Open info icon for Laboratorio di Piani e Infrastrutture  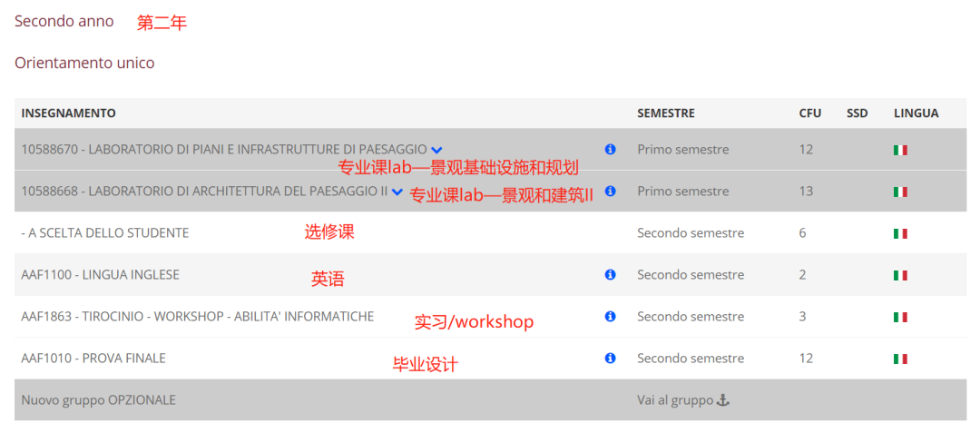pyautogui.click(x=611, y=150)
